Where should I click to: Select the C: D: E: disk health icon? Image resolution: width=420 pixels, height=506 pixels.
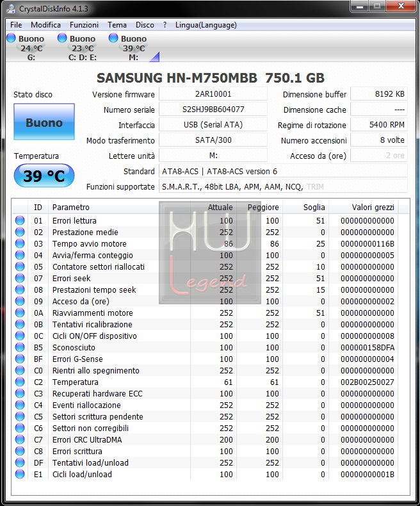coord(62,38)
